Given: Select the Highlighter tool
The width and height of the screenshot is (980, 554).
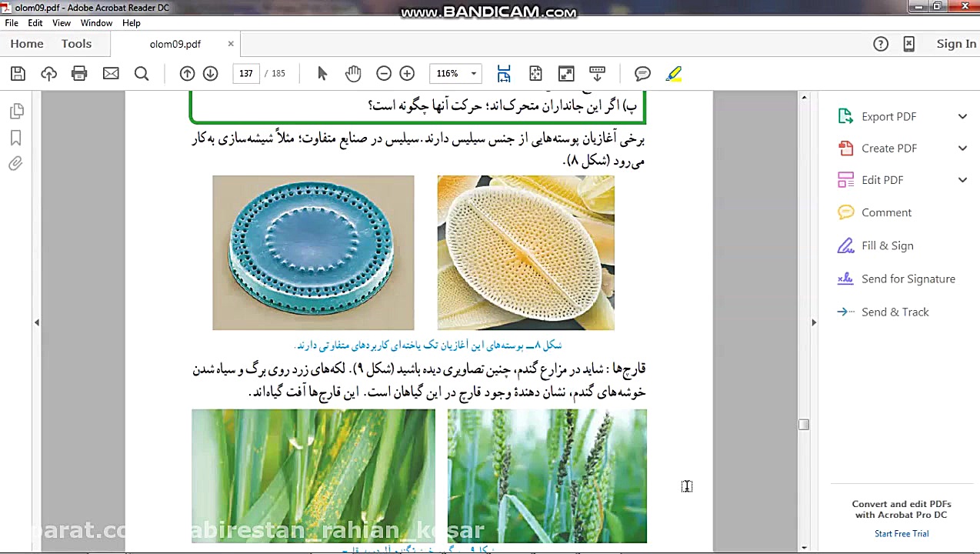Looking at the screenshot, I should pyautogui.click(x=673, y=73).
